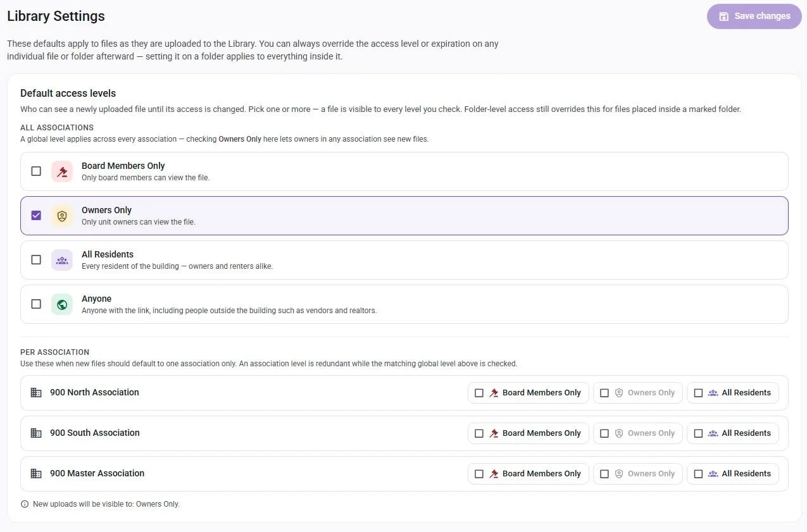Screen dimensions: 807x532
Task: Tick Board Members Only checkbox for 900 Master
Action: point(479,474)
